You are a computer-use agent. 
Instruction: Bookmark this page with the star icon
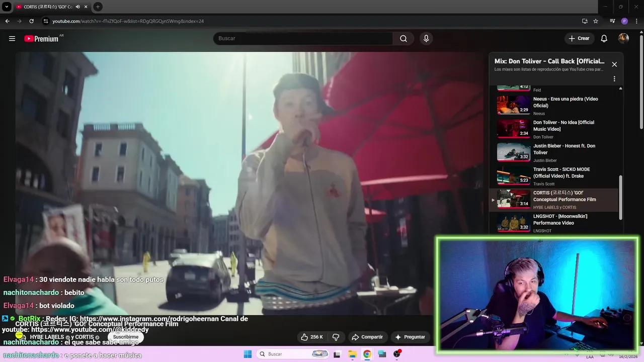tap(596, 21)
